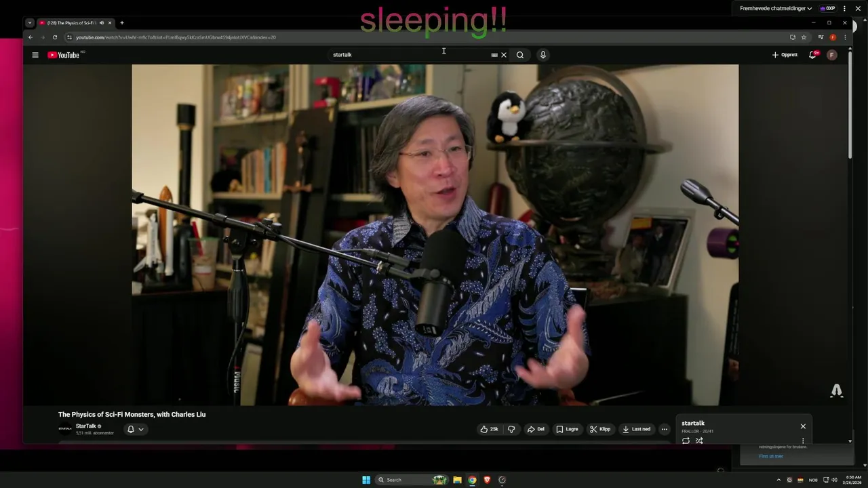Image resolution: width=868 pixels, height=488 pixels.
Task: Bookmark this page with the star
Action: click(x=804, y=37)
